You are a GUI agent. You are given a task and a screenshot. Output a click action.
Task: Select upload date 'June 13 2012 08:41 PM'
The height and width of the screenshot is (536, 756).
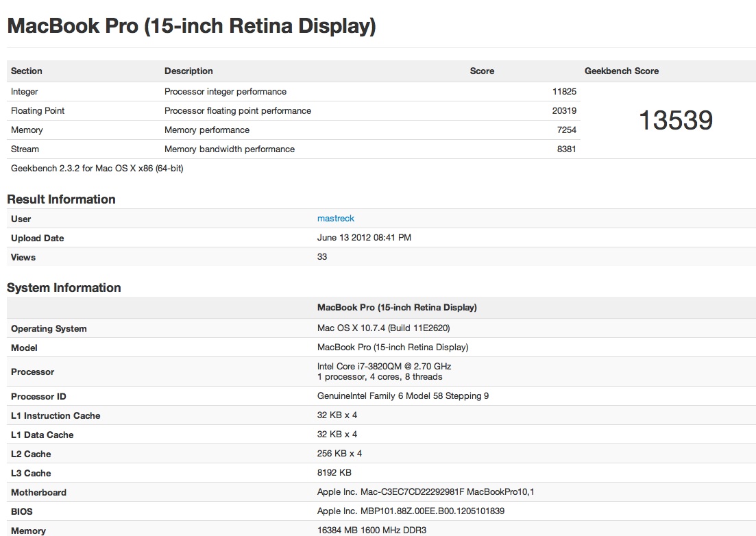364,238
